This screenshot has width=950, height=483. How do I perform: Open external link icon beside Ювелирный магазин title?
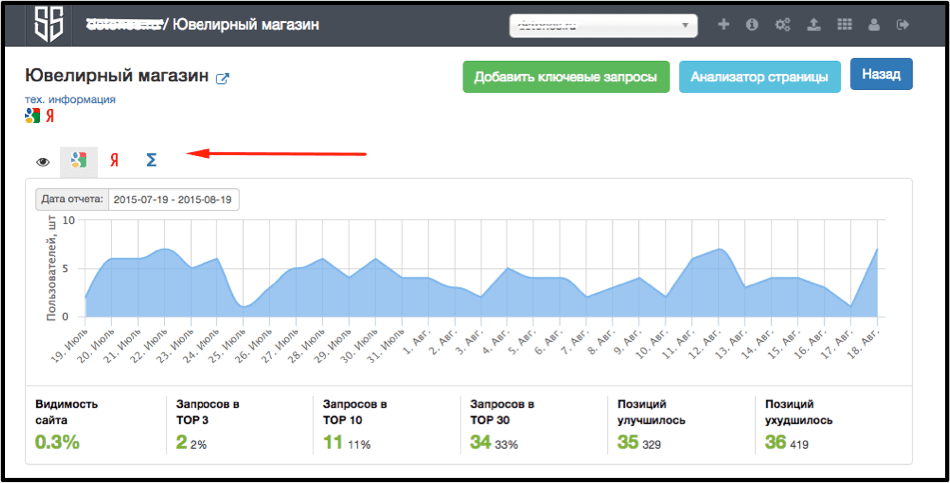[x=223, y=79]
